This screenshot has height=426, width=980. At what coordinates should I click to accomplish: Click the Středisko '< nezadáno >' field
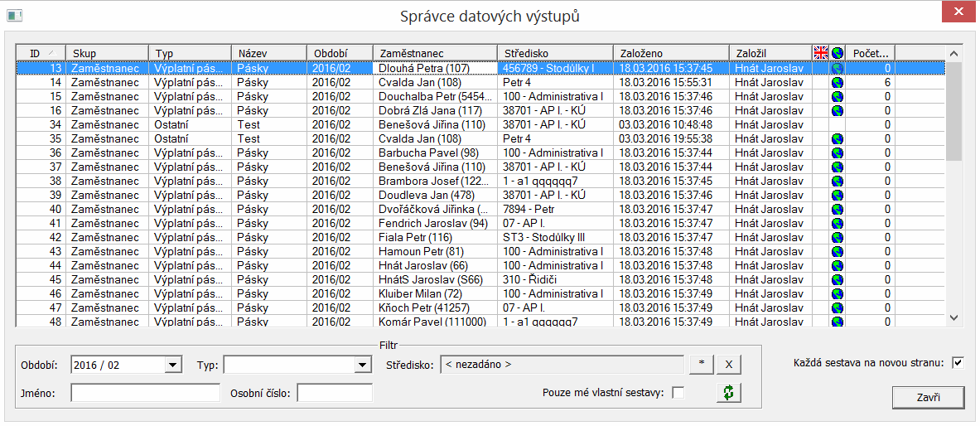[562, 365]
